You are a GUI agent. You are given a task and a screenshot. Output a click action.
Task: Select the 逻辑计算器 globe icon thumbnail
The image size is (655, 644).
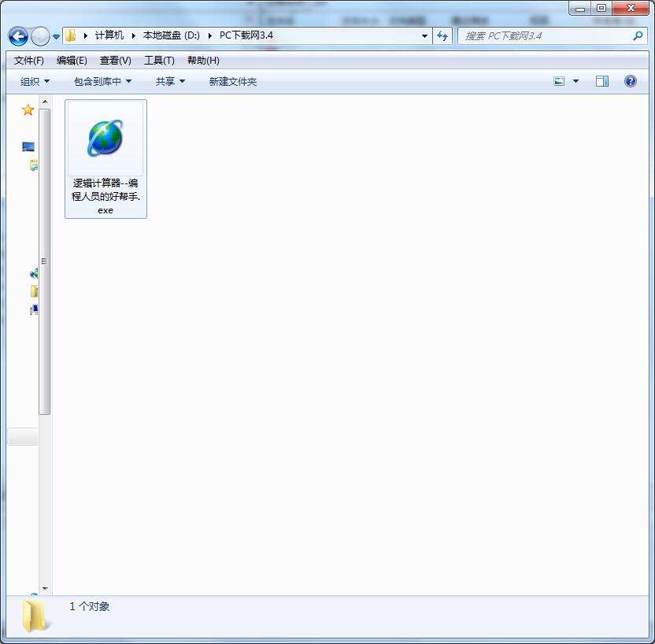click(x=105, y=139)
